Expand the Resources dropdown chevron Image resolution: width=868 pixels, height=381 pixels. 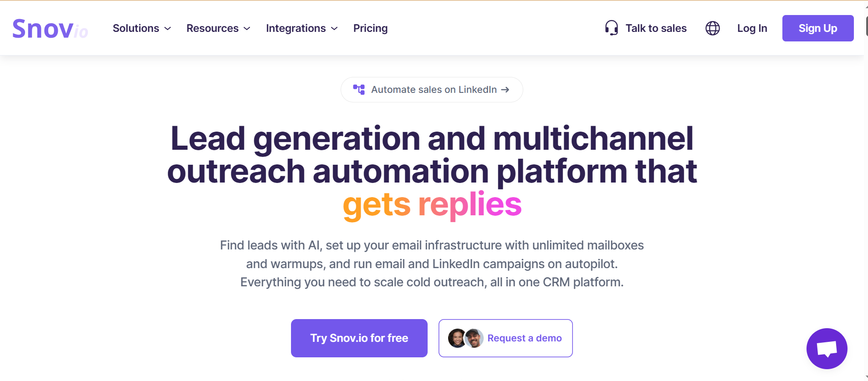click(x=247, y=28)
